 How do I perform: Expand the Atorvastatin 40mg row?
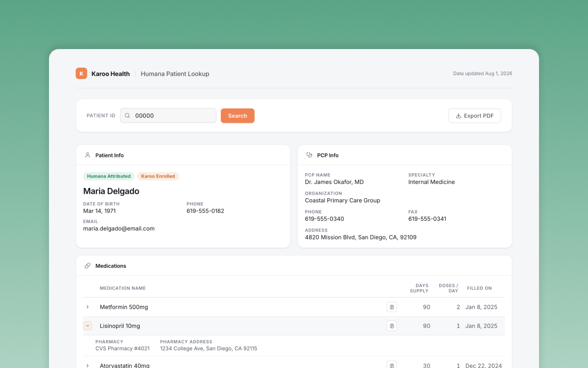coord(88,366)
